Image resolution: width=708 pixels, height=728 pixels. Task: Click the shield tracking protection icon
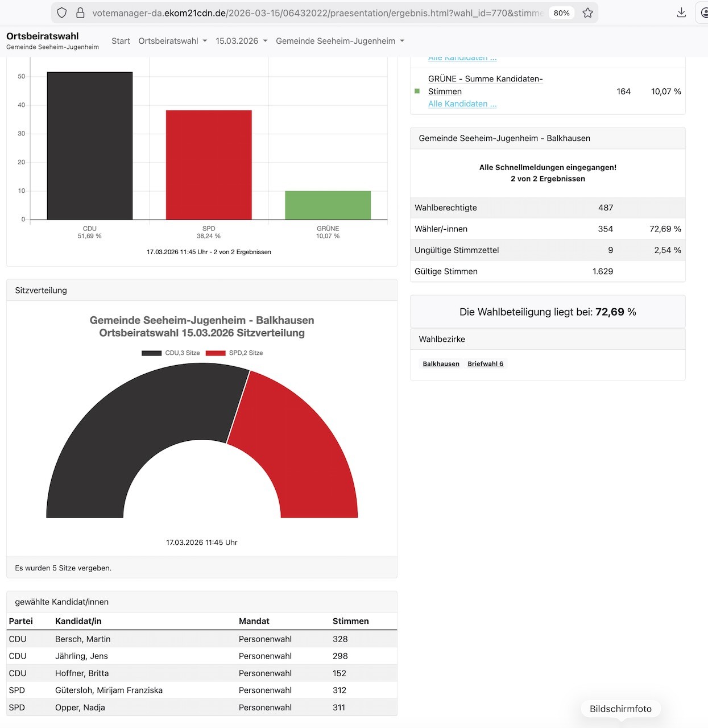[x=62, y=13]
